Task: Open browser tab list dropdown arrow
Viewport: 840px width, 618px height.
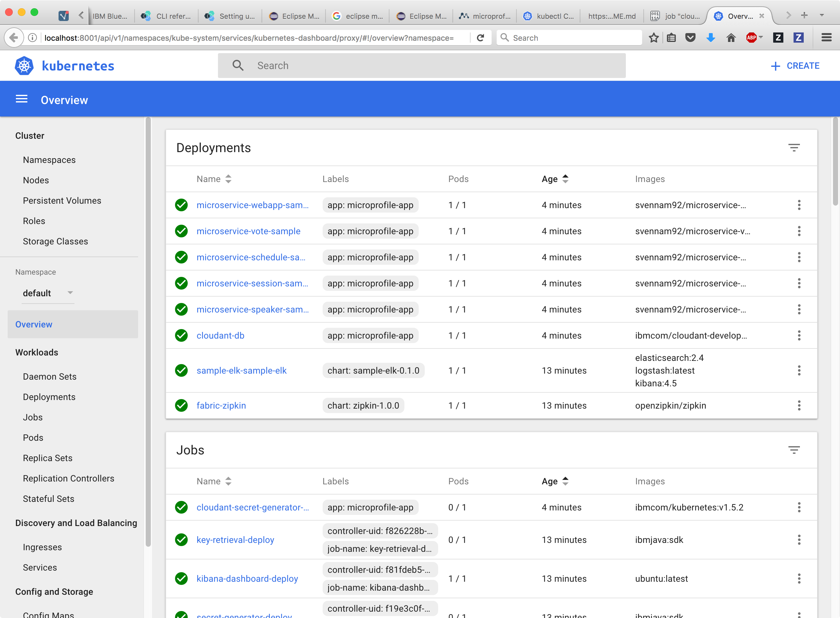Action: [822, 15]
